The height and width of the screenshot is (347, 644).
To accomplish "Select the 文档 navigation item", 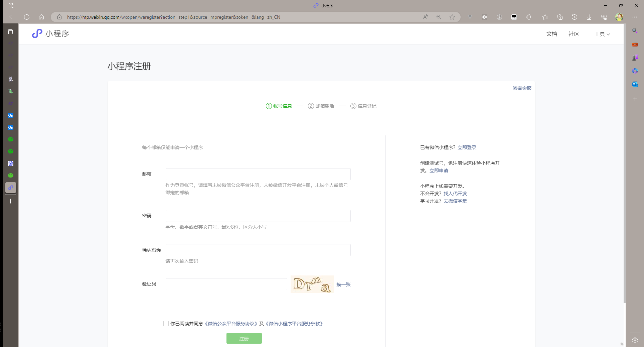I will click(x=551, y=34).
